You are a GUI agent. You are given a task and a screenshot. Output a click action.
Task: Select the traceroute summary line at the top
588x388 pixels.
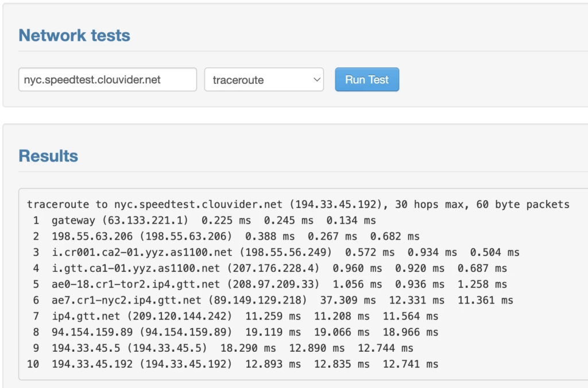coord(297,204)
